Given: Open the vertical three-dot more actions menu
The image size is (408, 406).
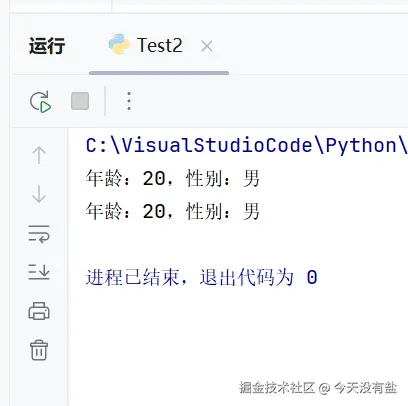Looking at the screenshot, I should pos(129,101).
